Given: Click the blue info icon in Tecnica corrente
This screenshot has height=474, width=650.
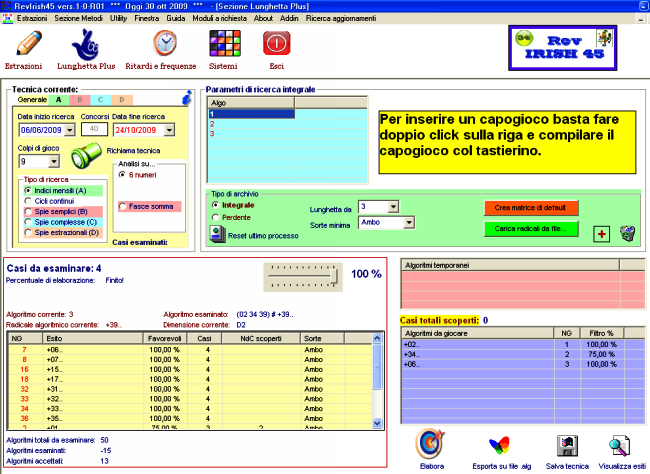Looking at the screenshot, I should 187,97.
